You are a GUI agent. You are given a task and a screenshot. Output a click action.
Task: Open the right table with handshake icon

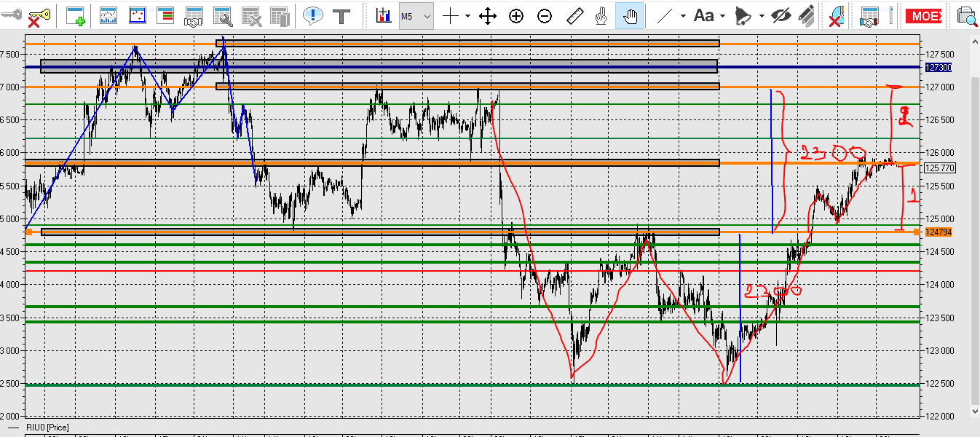869,15
